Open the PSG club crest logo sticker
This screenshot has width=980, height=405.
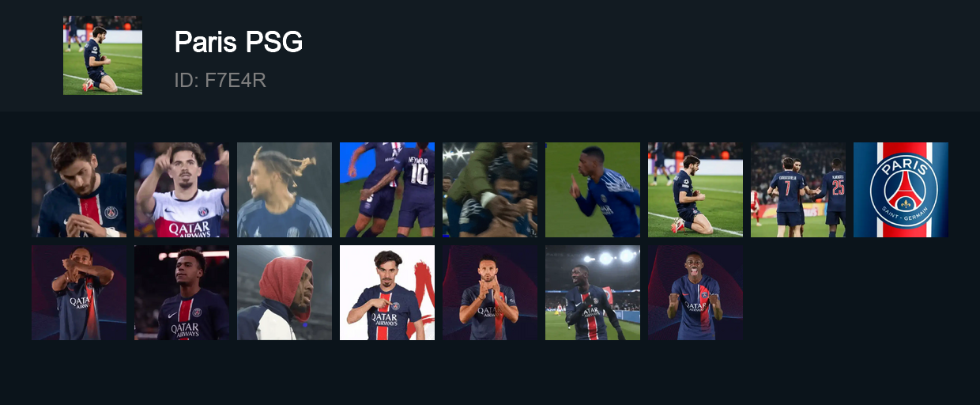click(x=901, y=190)
